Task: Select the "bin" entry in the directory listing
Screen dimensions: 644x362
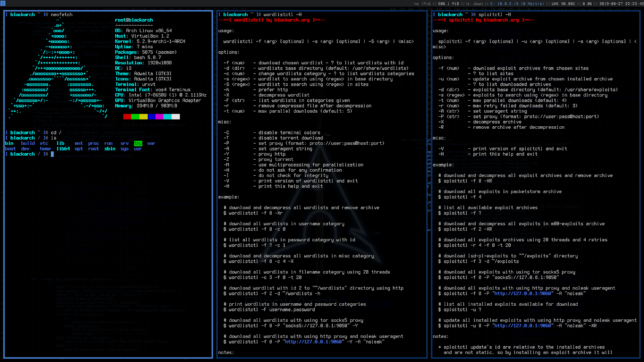Action: click(x=9, y=143)
